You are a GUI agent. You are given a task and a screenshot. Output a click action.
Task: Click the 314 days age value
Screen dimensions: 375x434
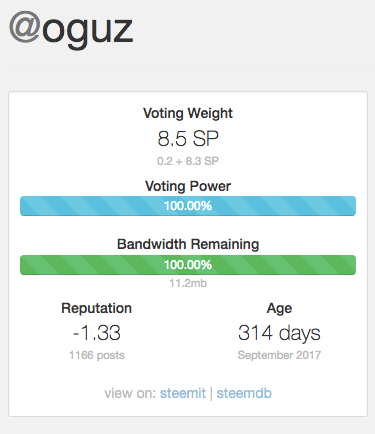(x=279, y=333)
